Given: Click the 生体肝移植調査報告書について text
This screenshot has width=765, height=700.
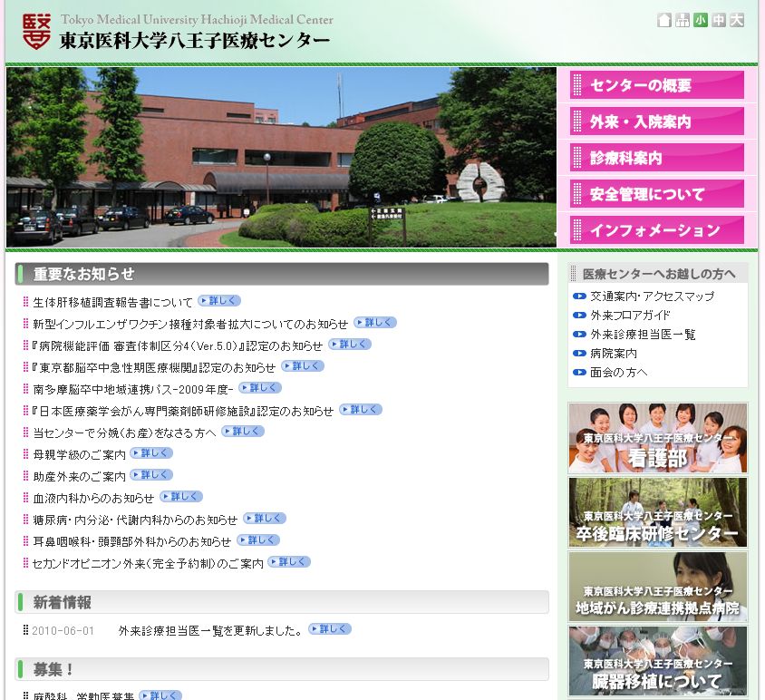Looking at the screenshot, I should coord(112,303).
